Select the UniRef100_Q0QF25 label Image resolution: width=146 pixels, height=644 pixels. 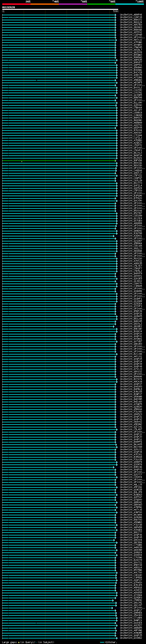(x=131, y=636)
